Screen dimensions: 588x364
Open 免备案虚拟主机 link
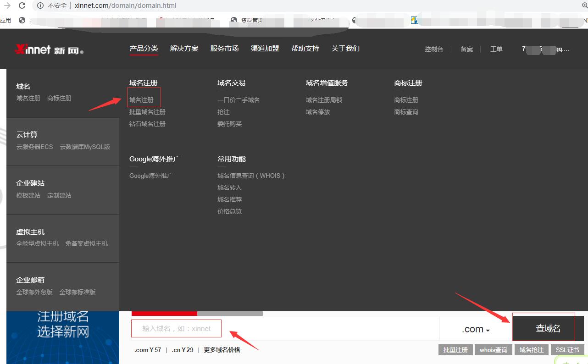point(86,243)
